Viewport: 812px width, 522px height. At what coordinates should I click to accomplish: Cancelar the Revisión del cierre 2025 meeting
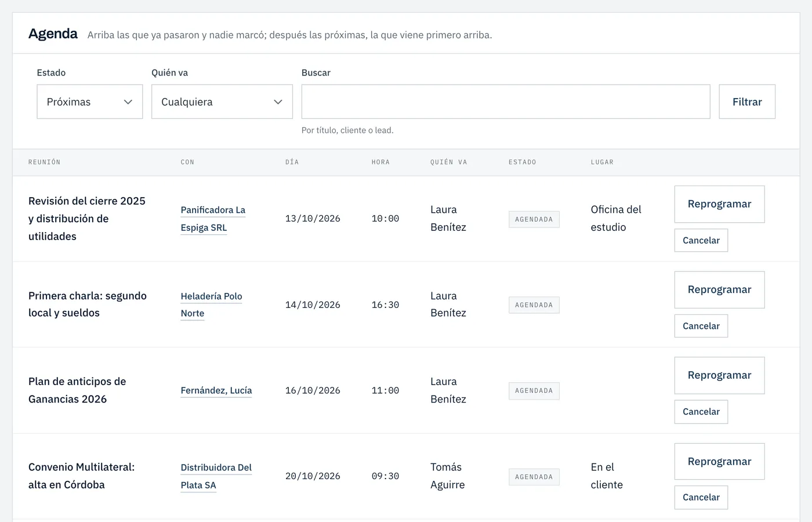click(701, 240)
